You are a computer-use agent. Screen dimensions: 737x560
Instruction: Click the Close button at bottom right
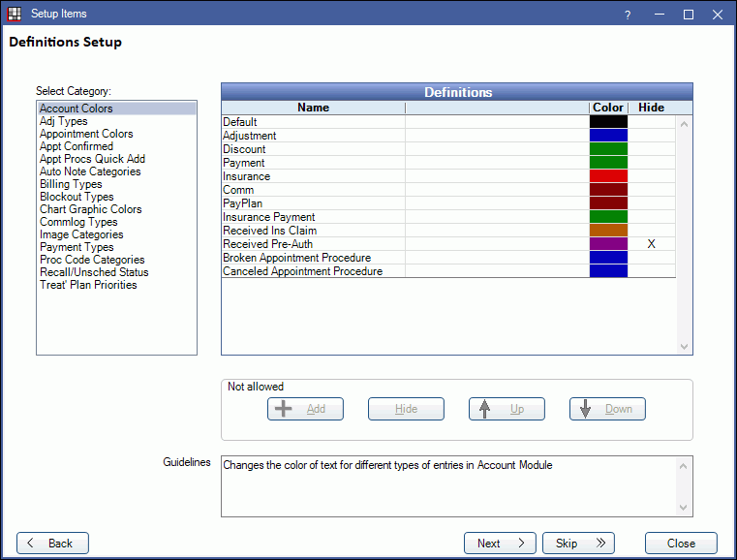681,544
